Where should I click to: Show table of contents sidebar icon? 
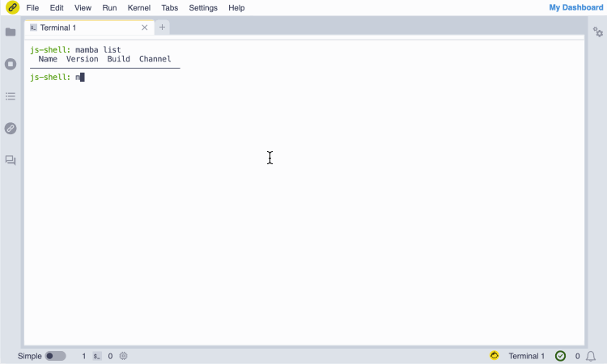(x=11, y=96)
